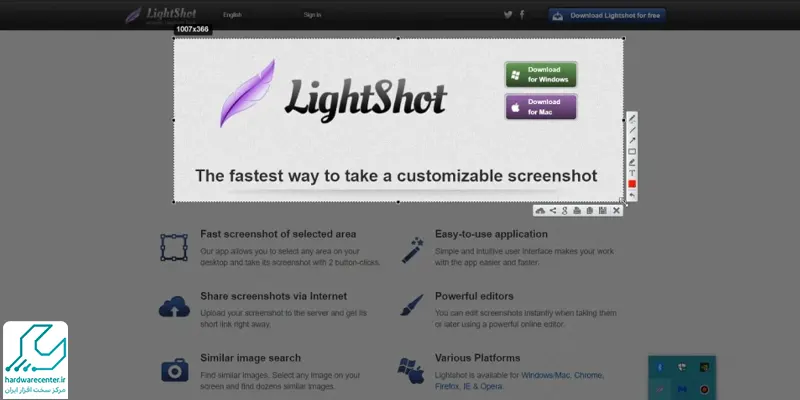
Task: Upload screenshot to cloud
Action: (540, 211)
